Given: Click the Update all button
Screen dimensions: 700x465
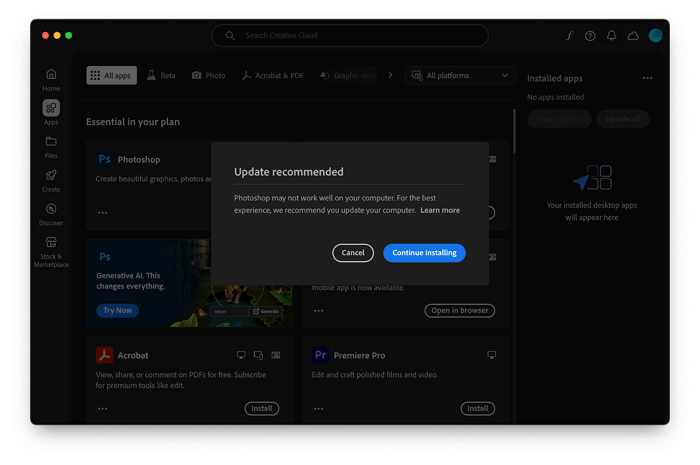Looking at the screenshot, I should pyautogui.click(x=623, y=119).
